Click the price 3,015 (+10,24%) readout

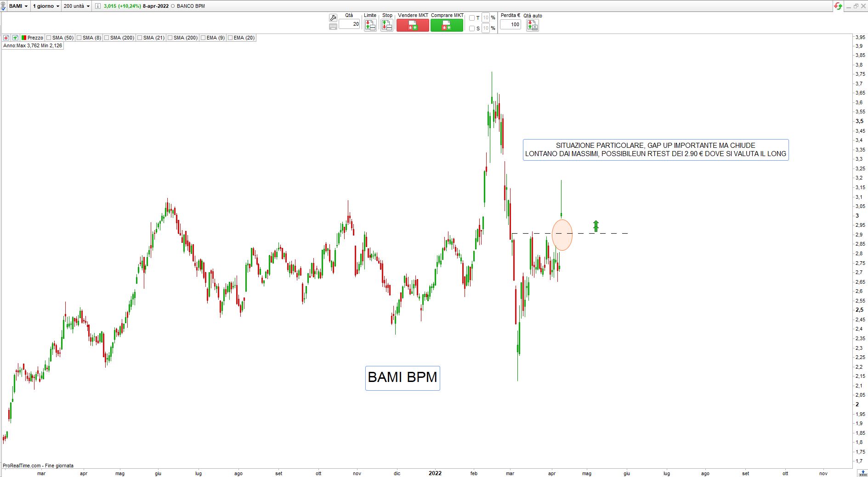(x=122, y=6)
